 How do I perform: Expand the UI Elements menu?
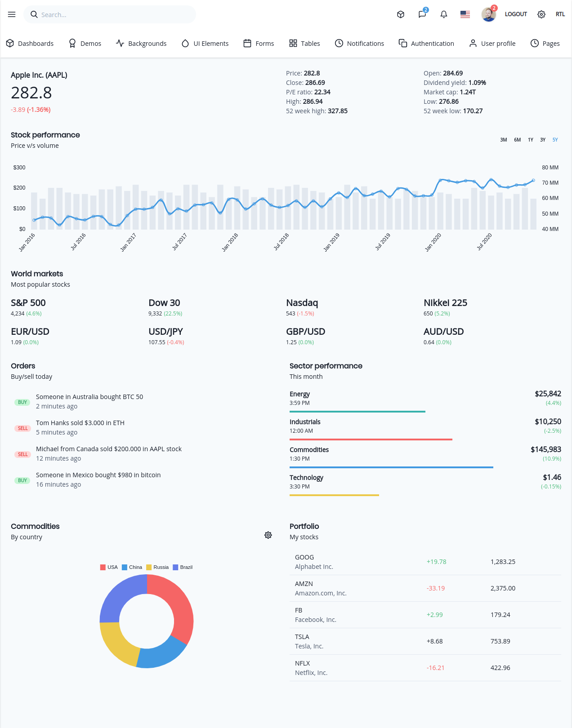tap(205, 44)
